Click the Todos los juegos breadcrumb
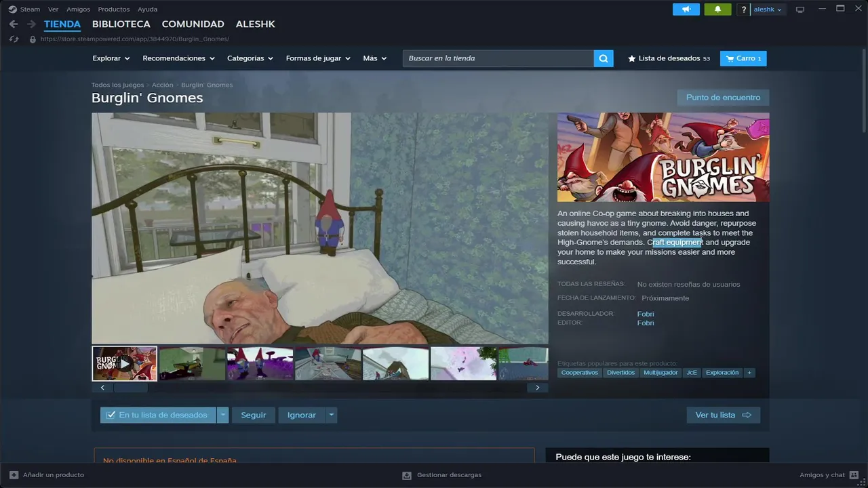The width and height of the screenshot is (868, 488). click(x=118, y=85)
